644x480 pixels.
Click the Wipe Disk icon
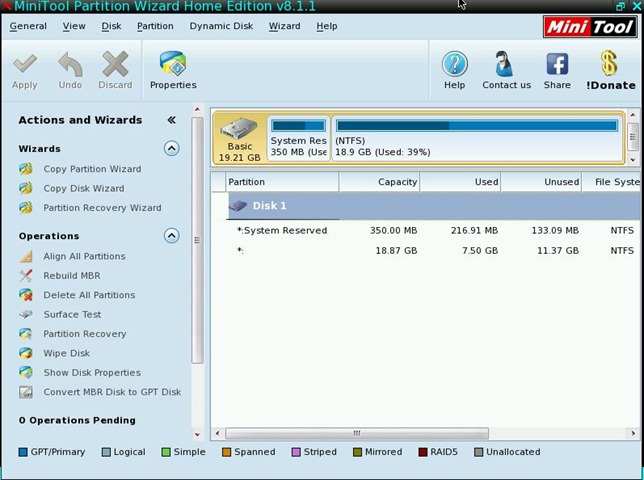(25, 353)
